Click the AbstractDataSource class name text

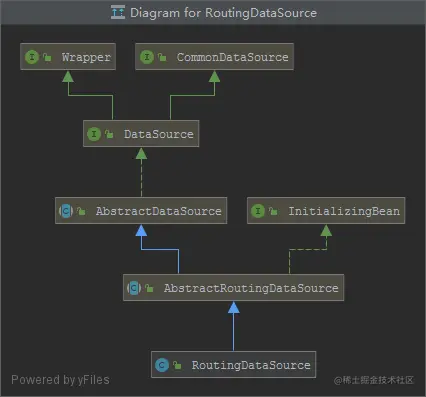pos(159,211)
